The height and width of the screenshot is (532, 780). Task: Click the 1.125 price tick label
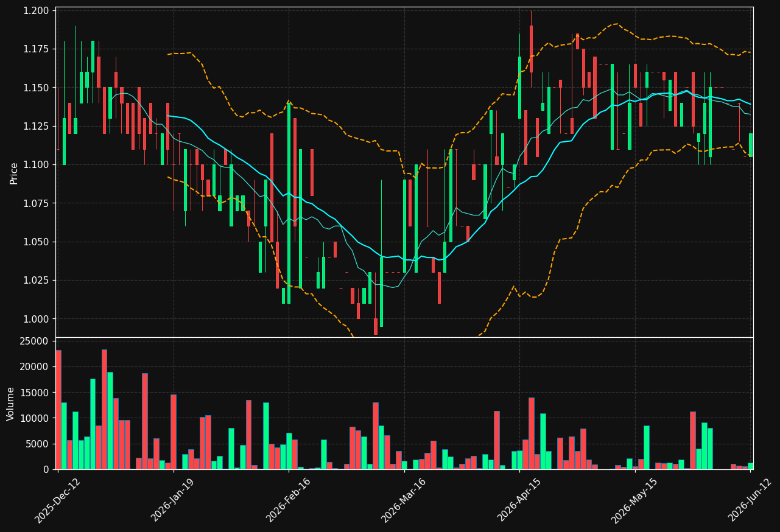coord(38,127)
